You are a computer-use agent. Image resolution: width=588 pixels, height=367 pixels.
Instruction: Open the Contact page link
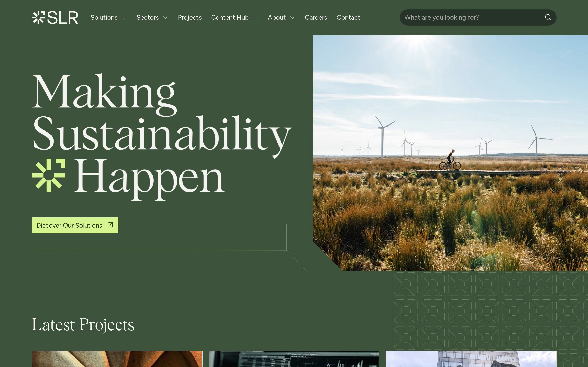(x=348, y=18)
